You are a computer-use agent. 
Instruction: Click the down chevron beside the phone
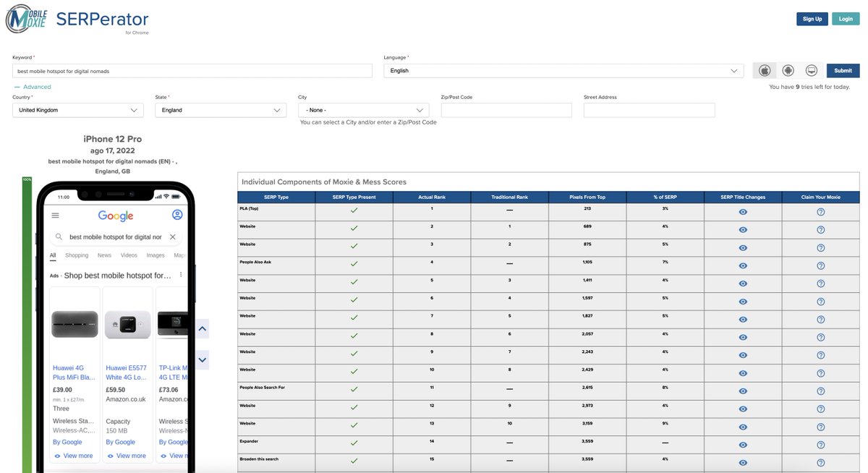tap(203, 359)
